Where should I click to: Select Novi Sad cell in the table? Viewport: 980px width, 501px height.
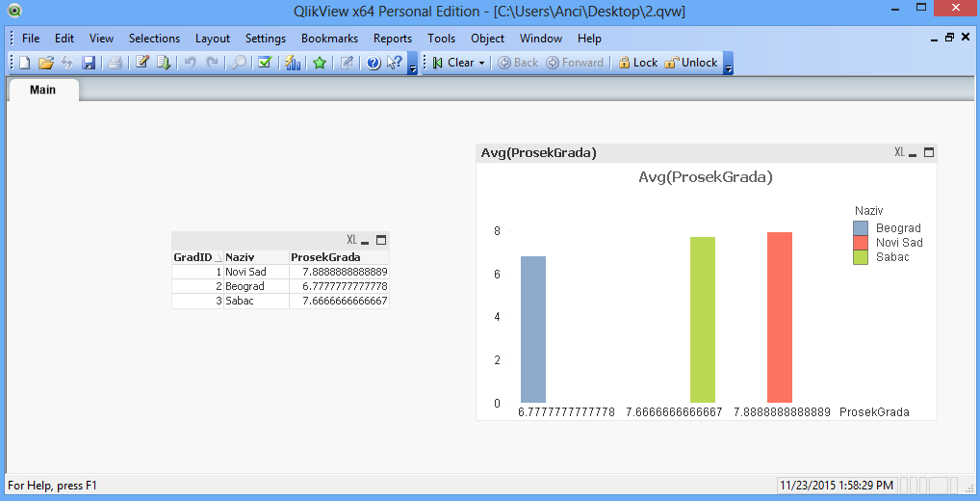click(x=256, y=272)
